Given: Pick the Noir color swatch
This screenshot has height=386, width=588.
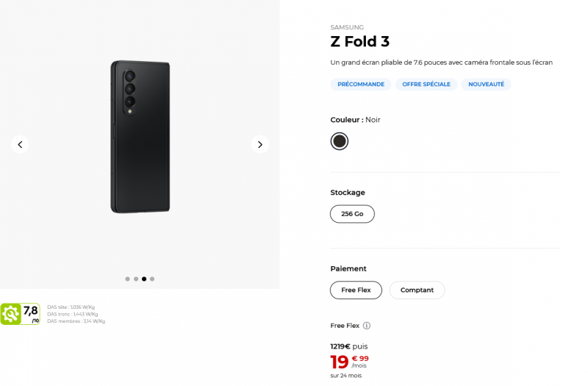Looking at the screenshot, I should tap(339, 141).
